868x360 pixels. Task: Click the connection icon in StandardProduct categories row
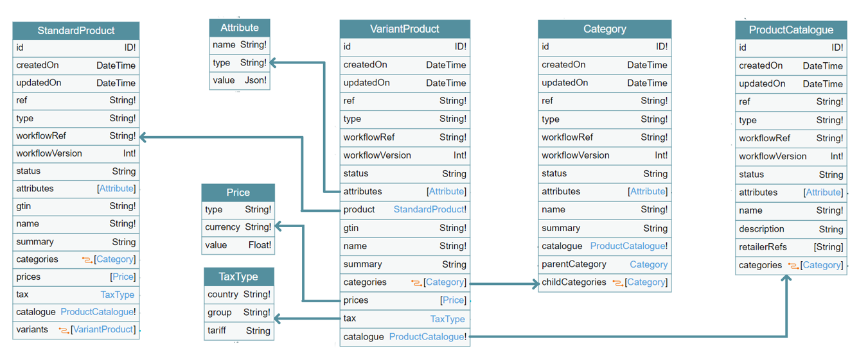point(87,260)
